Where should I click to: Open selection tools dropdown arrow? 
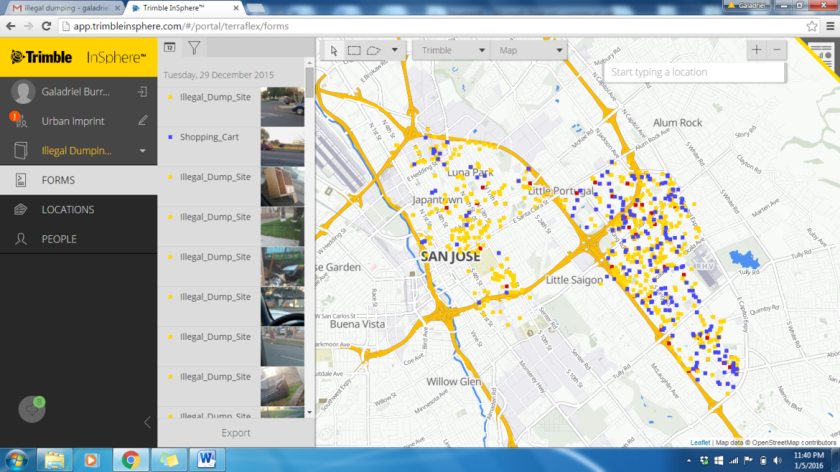coord(395,50)
